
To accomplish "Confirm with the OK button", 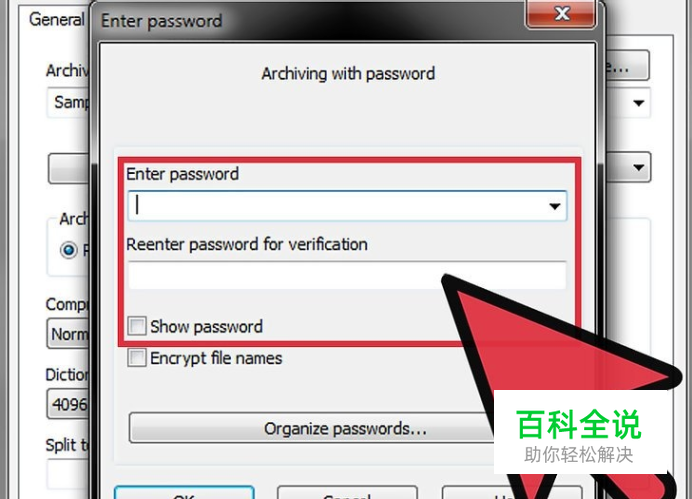I will point(184,493).
